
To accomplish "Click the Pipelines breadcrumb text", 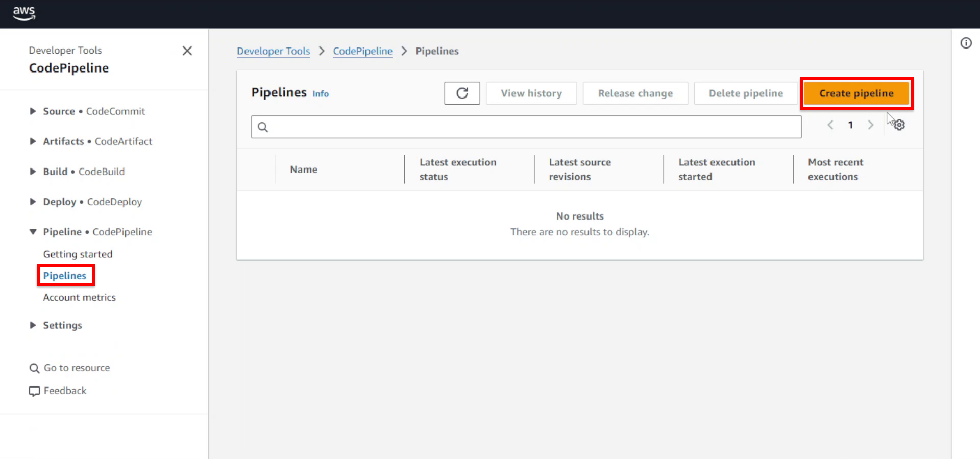I will [x=437, y=51].
